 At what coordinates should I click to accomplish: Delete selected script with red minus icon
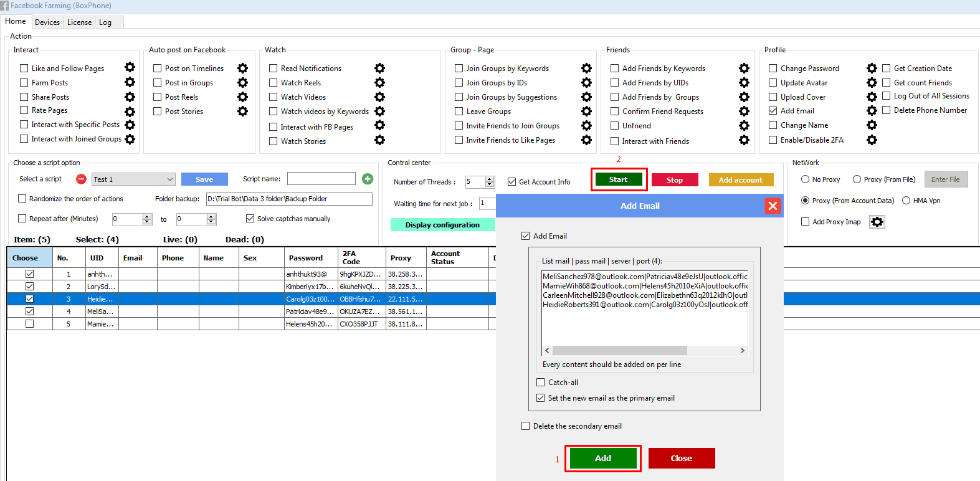pos(81,179)
